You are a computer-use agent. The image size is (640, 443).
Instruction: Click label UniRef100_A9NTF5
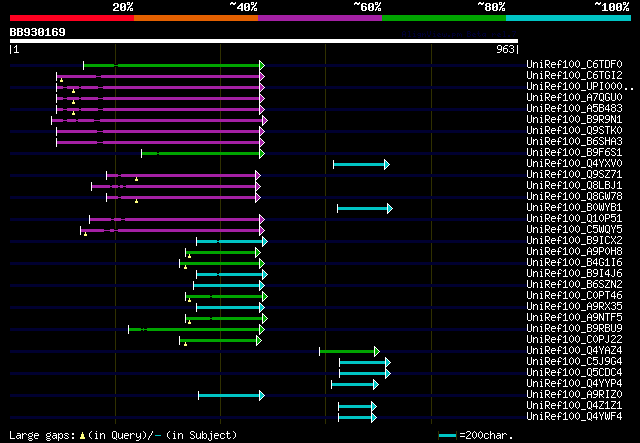(574, 318)
